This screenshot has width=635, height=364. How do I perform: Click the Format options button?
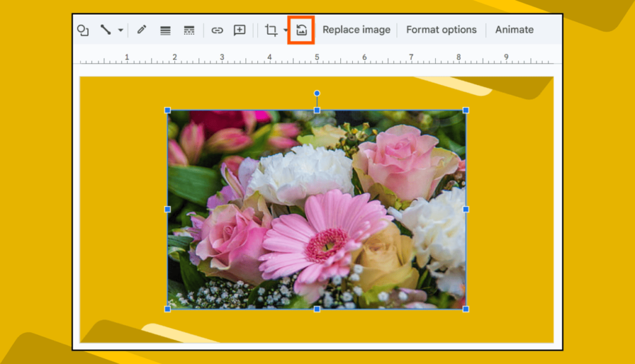pyautogui.click(x=441, y=29)
